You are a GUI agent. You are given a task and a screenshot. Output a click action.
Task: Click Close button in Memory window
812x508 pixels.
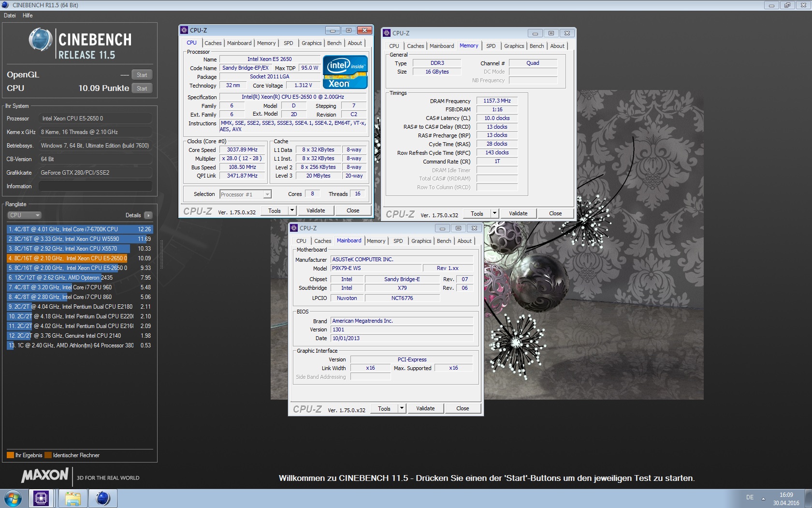tap(555, 213)
